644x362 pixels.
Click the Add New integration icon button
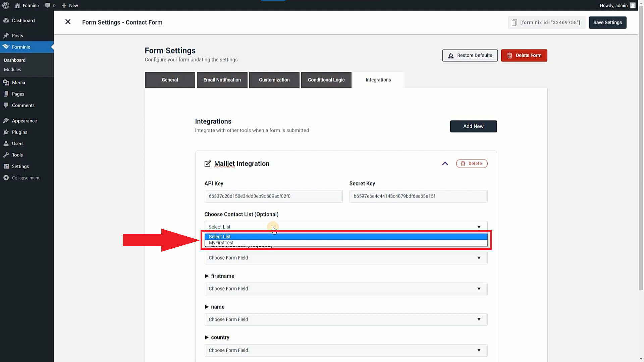[473, 126]
